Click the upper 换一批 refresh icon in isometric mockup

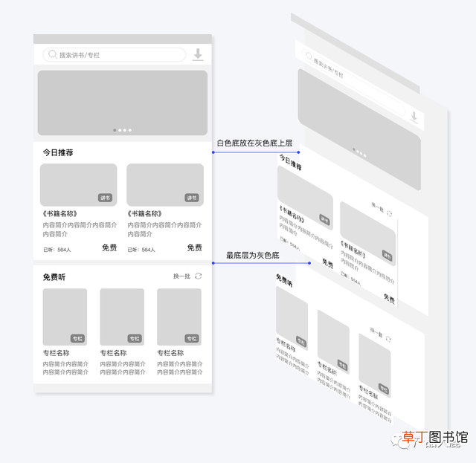[390, 213]
